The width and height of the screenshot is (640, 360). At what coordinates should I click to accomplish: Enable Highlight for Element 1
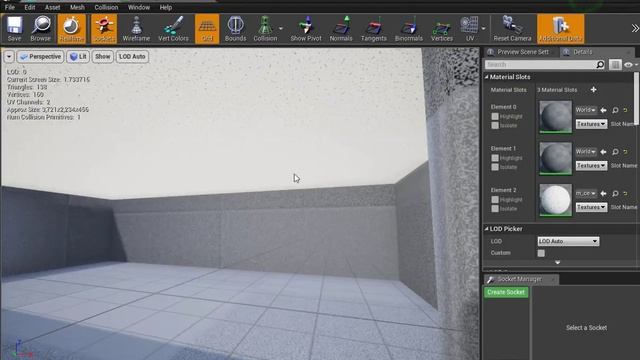click(x=495, y=158)
